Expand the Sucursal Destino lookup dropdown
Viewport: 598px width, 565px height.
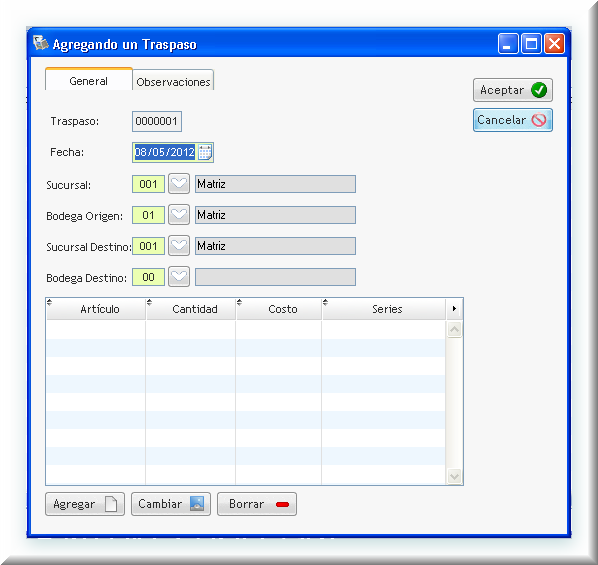click(179, 246)
